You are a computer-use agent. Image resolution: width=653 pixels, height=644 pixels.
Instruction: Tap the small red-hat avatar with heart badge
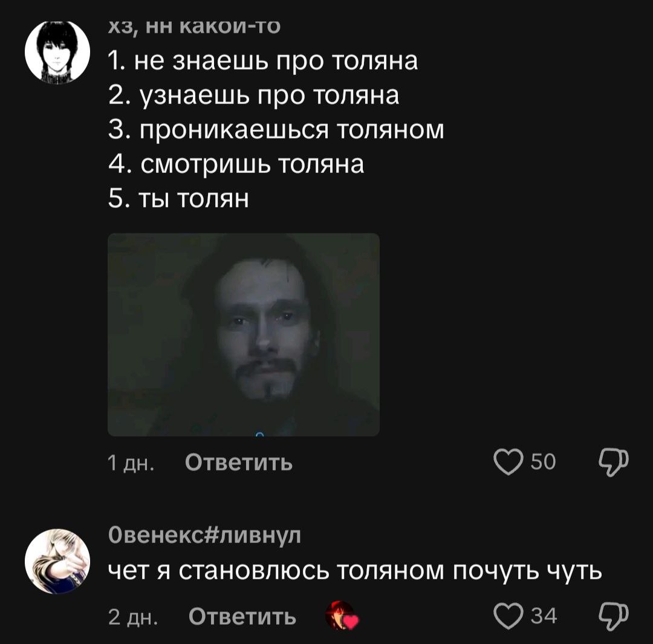click(342, 616)
